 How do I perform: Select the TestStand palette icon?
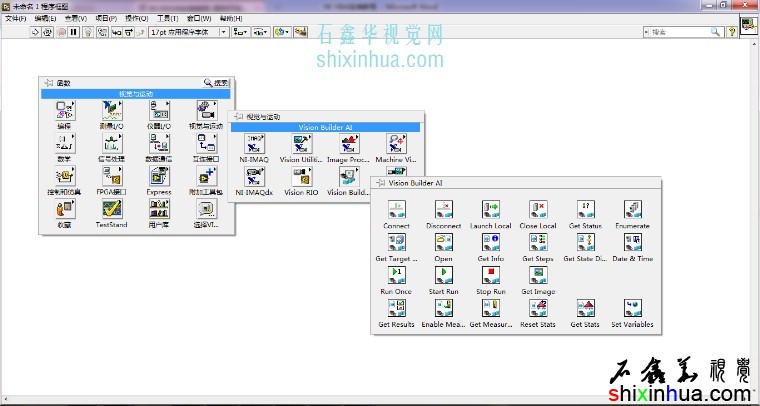tap(112, 209)
